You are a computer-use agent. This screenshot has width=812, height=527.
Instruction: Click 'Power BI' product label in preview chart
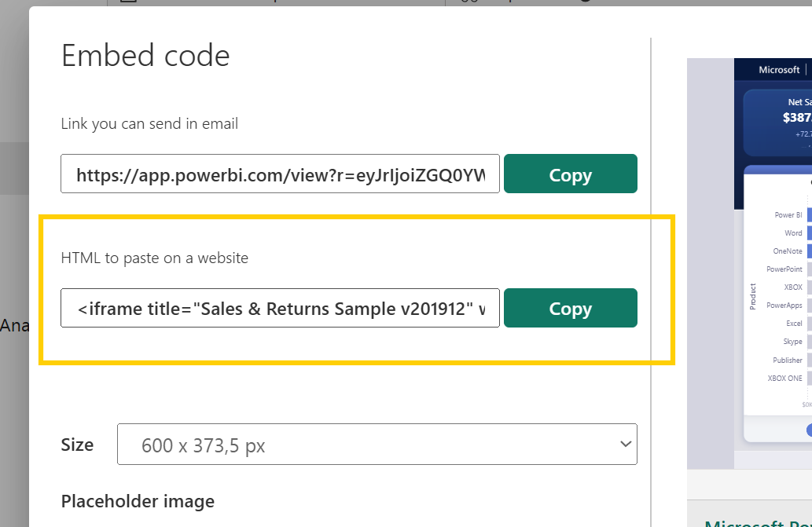(788, 215)
